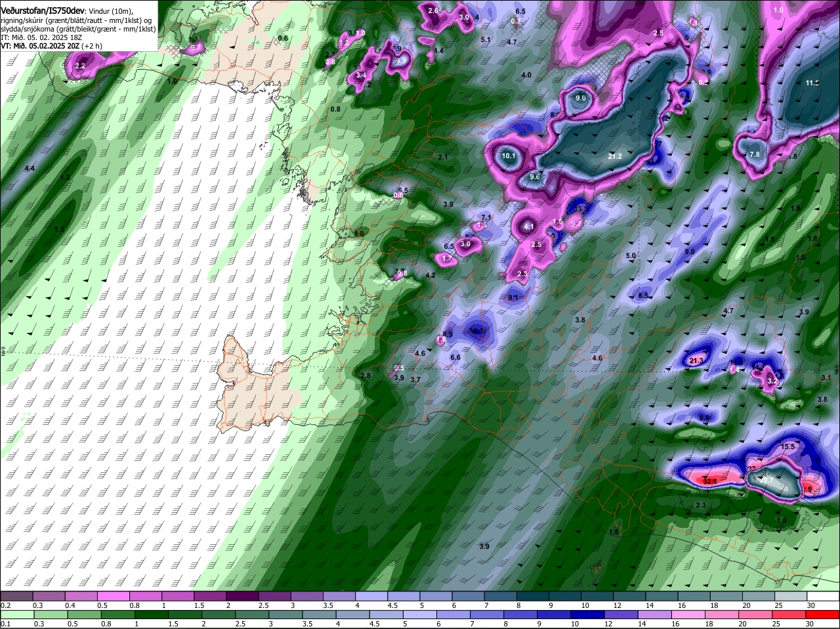Select the 32.6 value in the red area
This screenshot has width=840, height=629.
pos(710,481)
